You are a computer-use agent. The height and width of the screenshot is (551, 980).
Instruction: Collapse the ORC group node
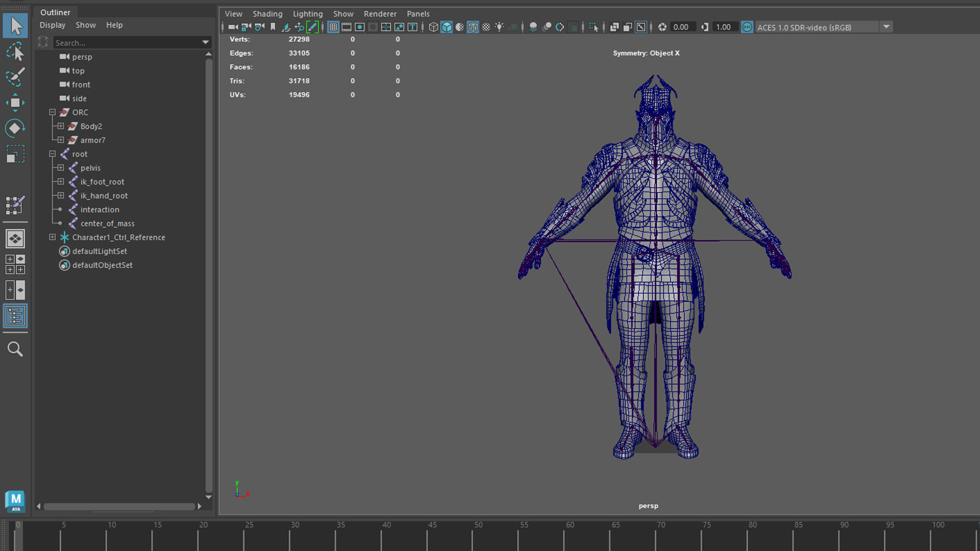[52, 112]
